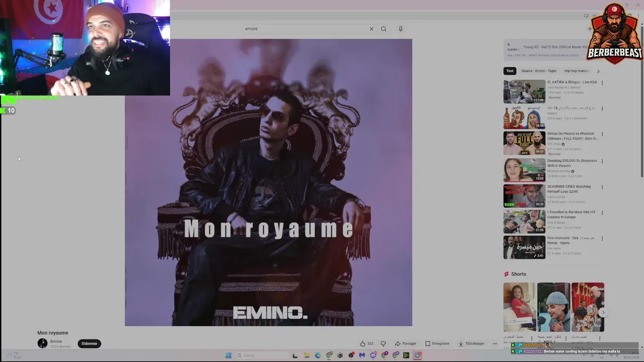Open 'I Travelled to the Most RACIST Country' title
The width and height of the screenshot is (644, 362).
(x=572, y=214)
